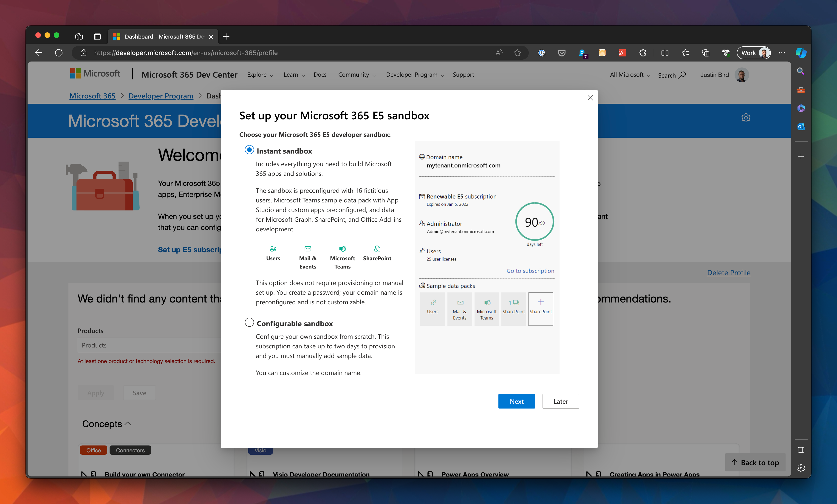Select the Connectors tag

(130, 450)
